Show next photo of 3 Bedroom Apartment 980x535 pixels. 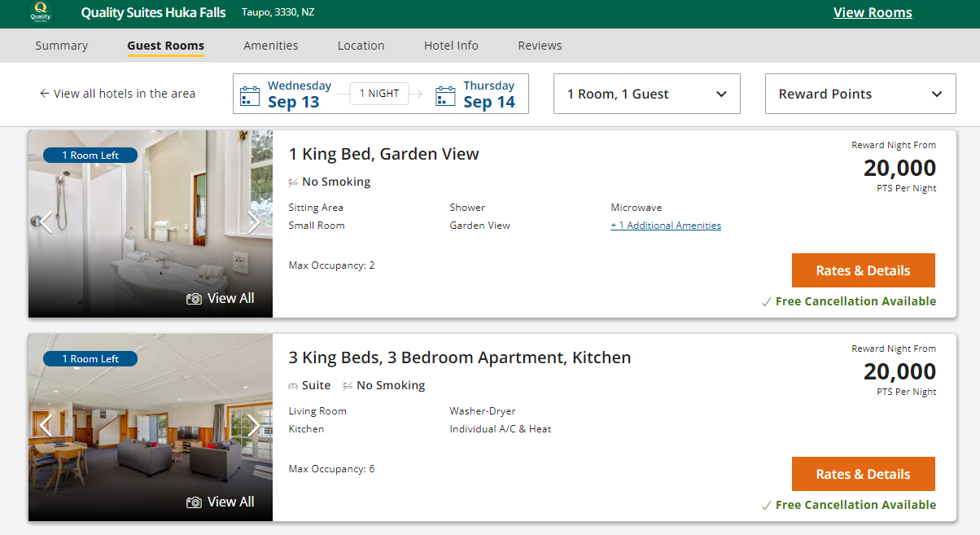pyautogui.click(x=254, y=425)
